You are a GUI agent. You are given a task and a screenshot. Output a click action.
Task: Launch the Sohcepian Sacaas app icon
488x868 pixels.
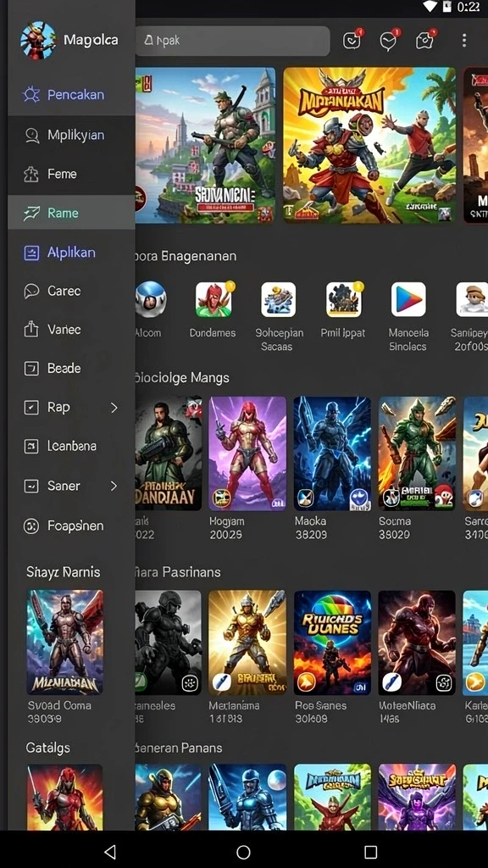278,299
